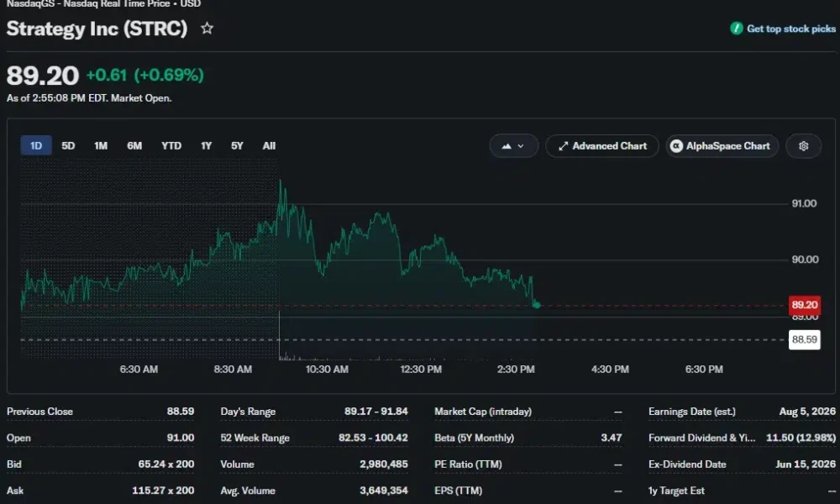
Task: Click the Strategy Inc (STRC) title
Action: tap(97, 29)
